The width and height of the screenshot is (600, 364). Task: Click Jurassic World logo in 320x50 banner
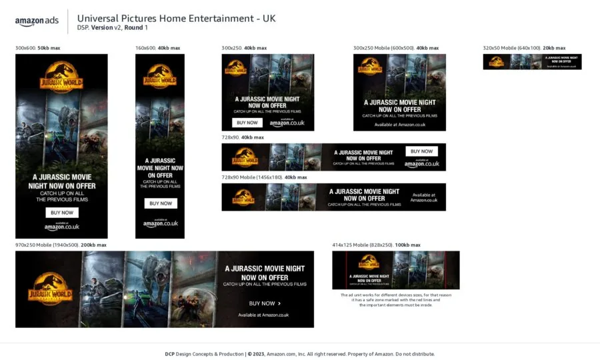496,61
